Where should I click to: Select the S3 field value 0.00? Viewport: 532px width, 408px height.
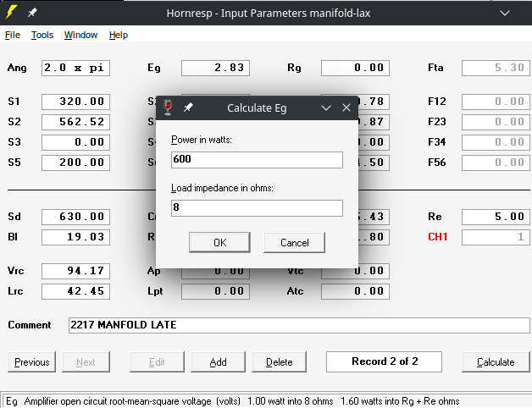point(75,142)
